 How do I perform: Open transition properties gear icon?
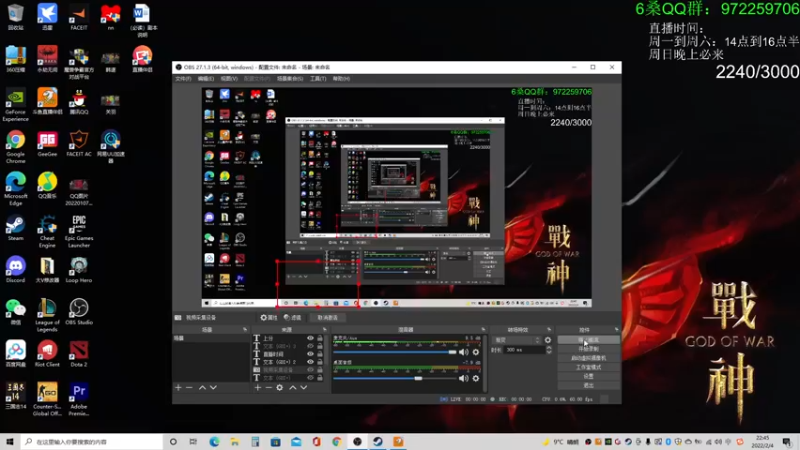(x=548, y=340)
